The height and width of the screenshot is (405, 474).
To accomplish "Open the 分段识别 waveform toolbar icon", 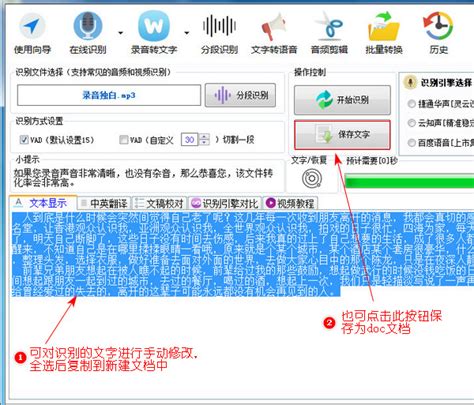I will point(219,26).
